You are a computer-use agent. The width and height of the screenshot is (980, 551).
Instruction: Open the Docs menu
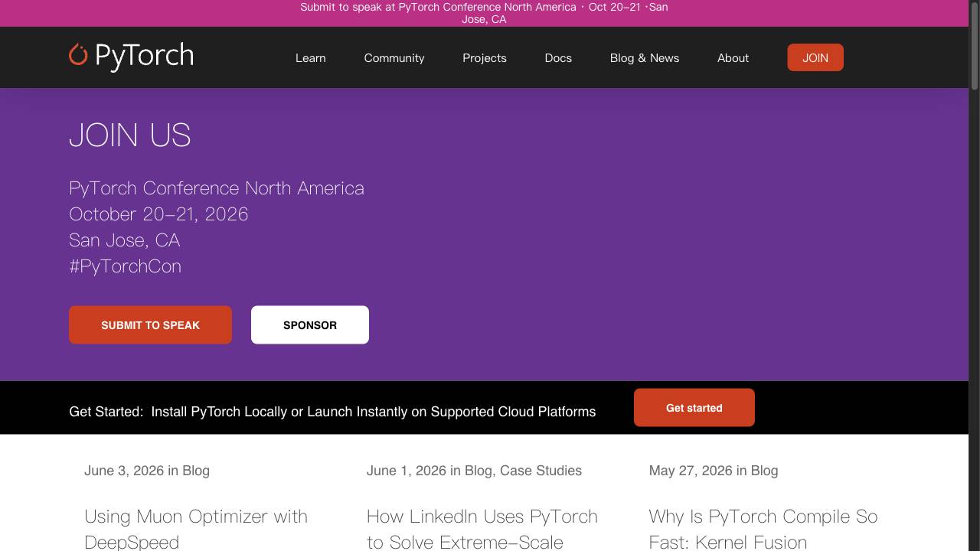[558, 58]
